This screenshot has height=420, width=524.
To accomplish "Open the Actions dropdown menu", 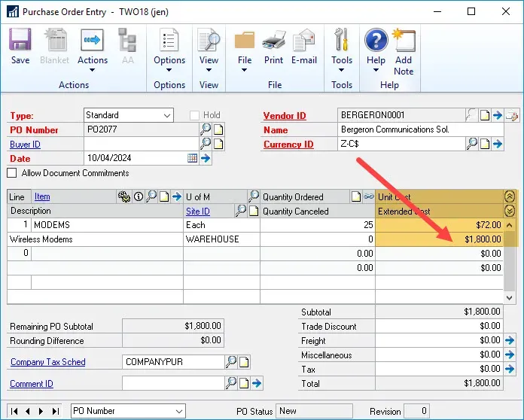I will point(93,52).
